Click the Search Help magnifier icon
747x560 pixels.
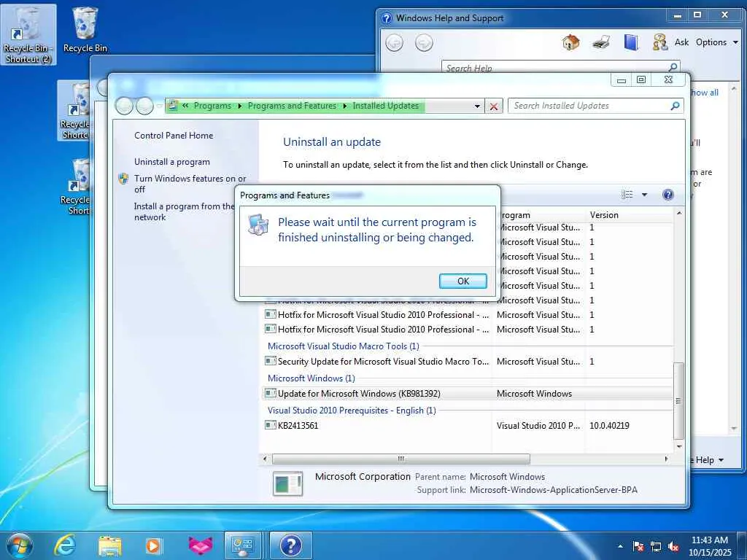(x=673, y=67)
